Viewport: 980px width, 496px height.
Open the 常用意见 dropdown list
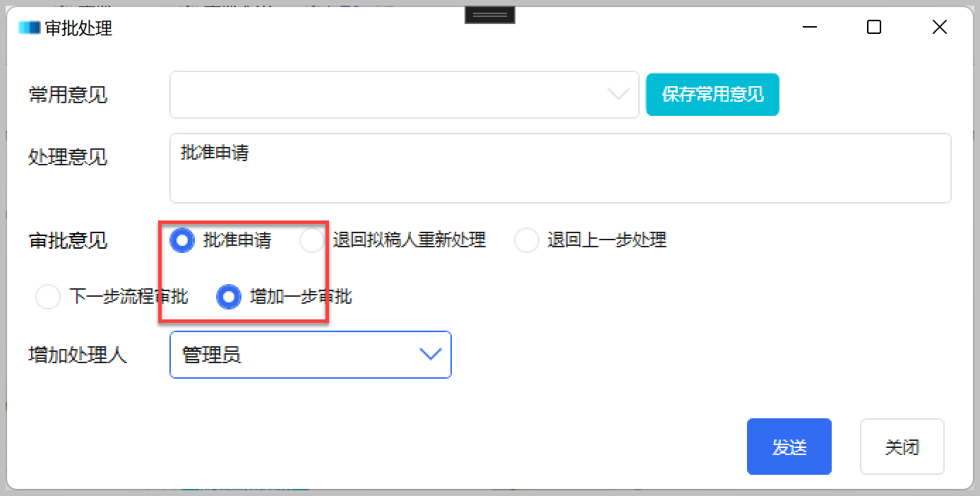tap(405, 95)
